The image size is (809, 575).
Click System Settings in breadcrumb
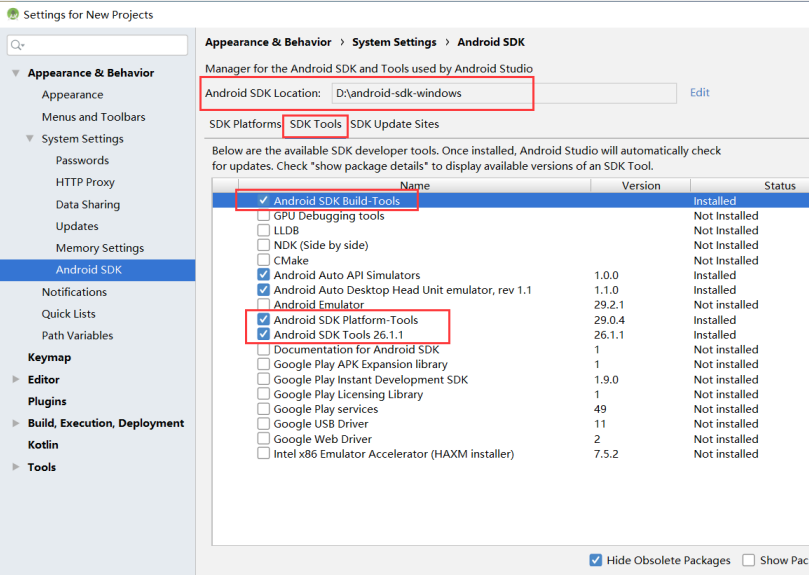(394, 42)
